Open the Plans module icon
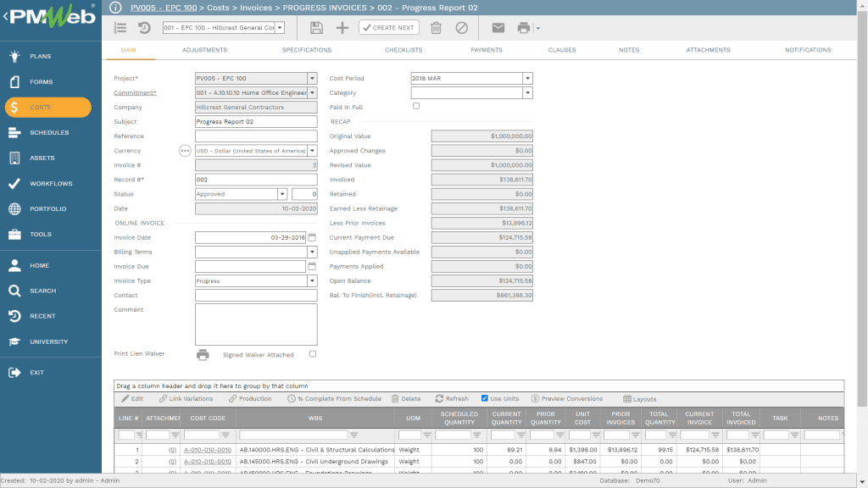Image resolution: width=868 pixels, height=488 pixels. pos(15,56)
